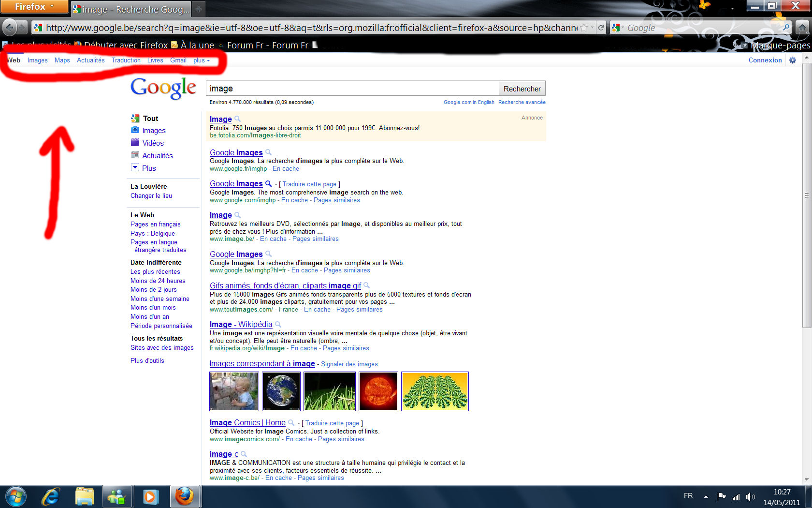The image size is (812, 508).
Task: Open 'Recherche avancée' link
Action: [522, 103]
